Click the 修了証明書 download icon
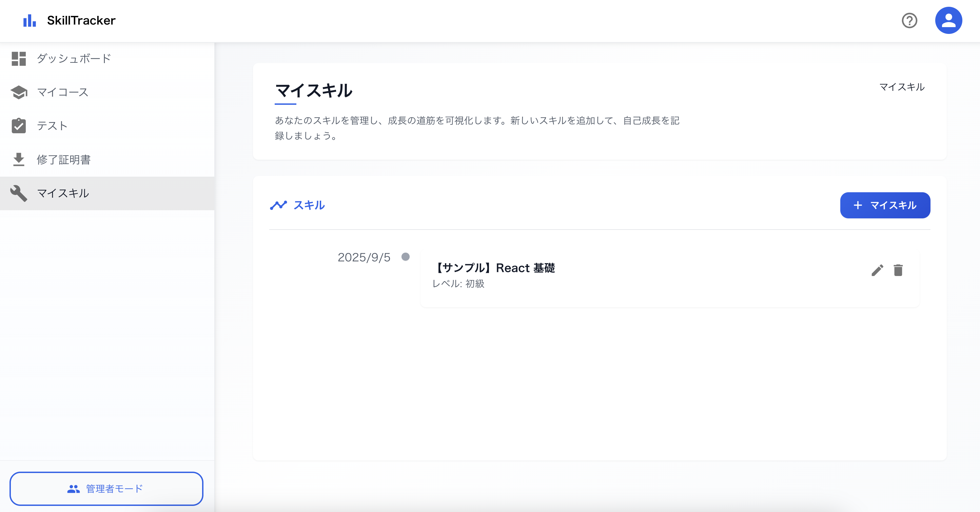The image size is (980, 512). pyautogui.click(x=19, y=159)
